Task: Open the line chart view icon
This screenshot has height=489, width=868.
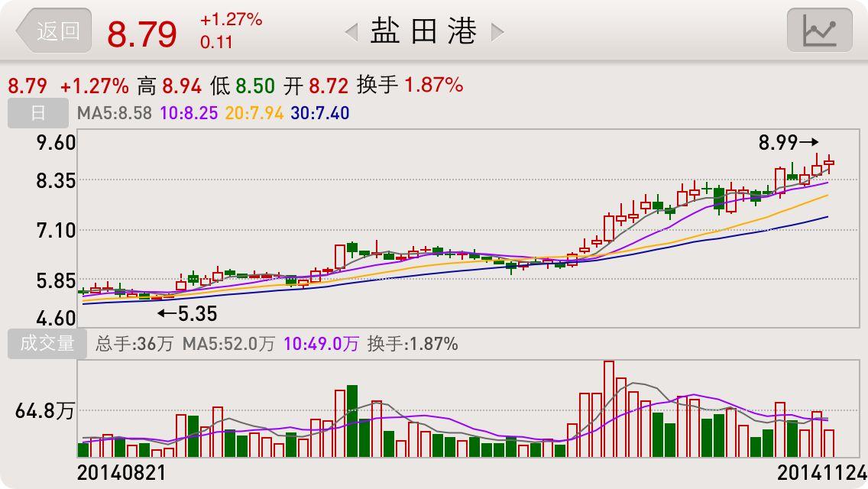Action: coord(821,31)
